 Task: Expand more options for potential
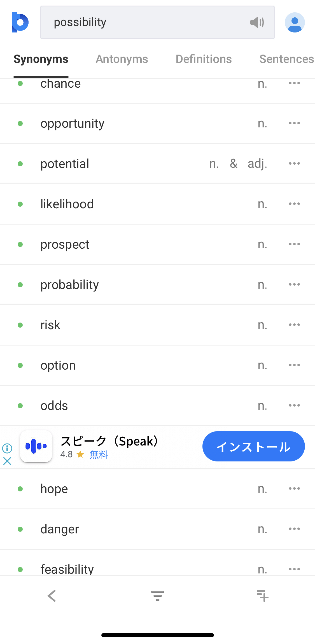click(294, 164)
